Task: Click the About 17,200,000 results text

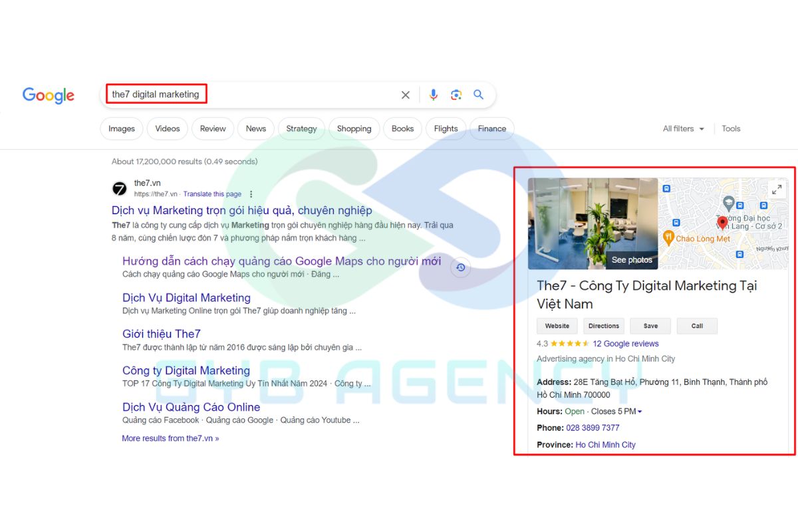Action: coord(184,162)
